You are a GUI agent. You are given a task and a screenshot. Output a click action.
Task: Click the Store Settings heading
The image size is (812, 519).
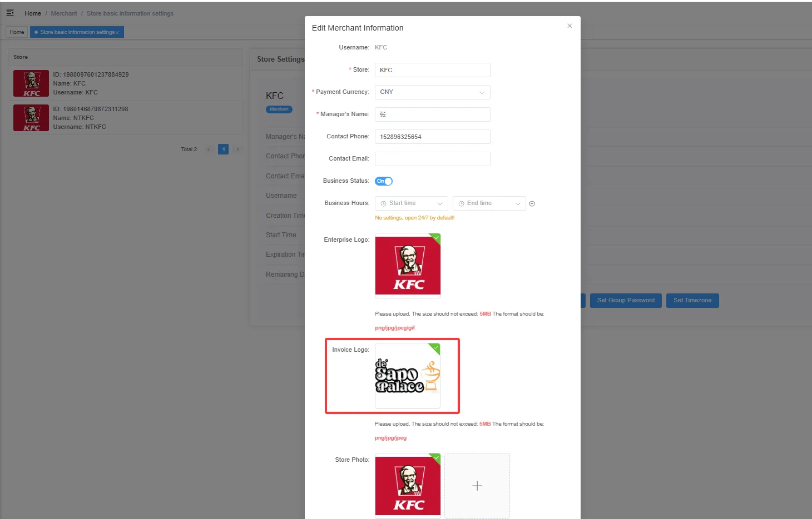pos(281,59)
